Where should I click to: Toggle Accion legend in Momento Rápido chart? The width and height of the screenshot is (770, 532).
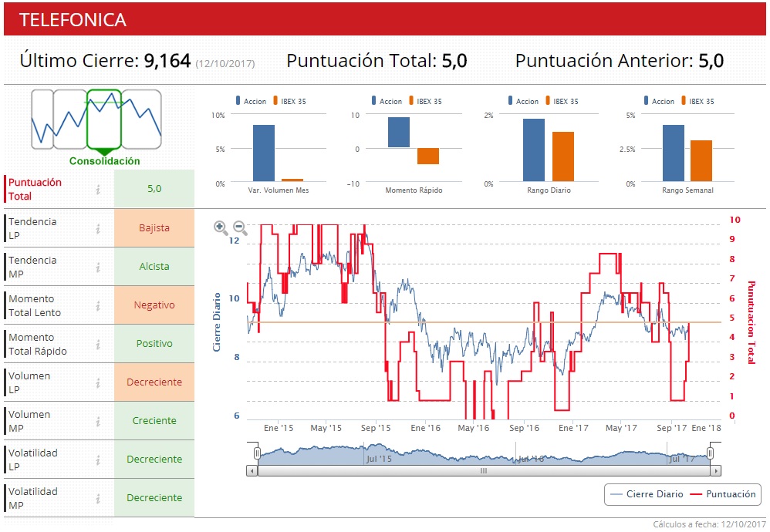tap(387, 101)
